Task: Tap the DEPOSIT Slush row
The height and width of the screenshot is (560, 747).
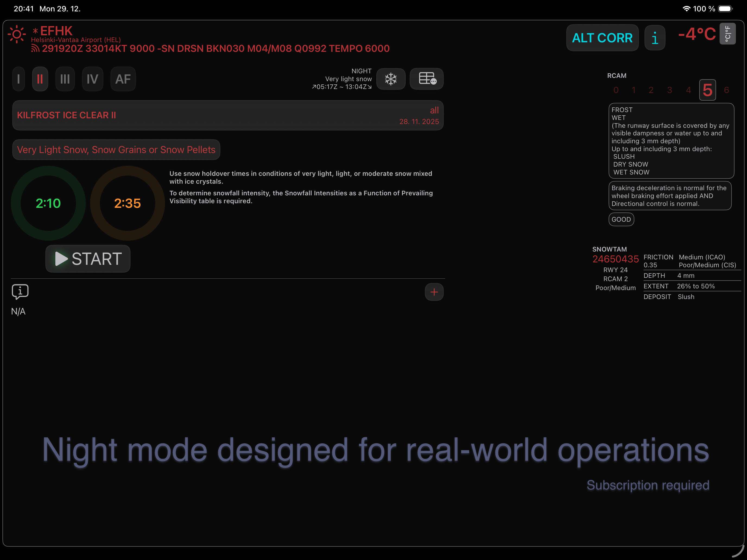Action: coord(669,297)
